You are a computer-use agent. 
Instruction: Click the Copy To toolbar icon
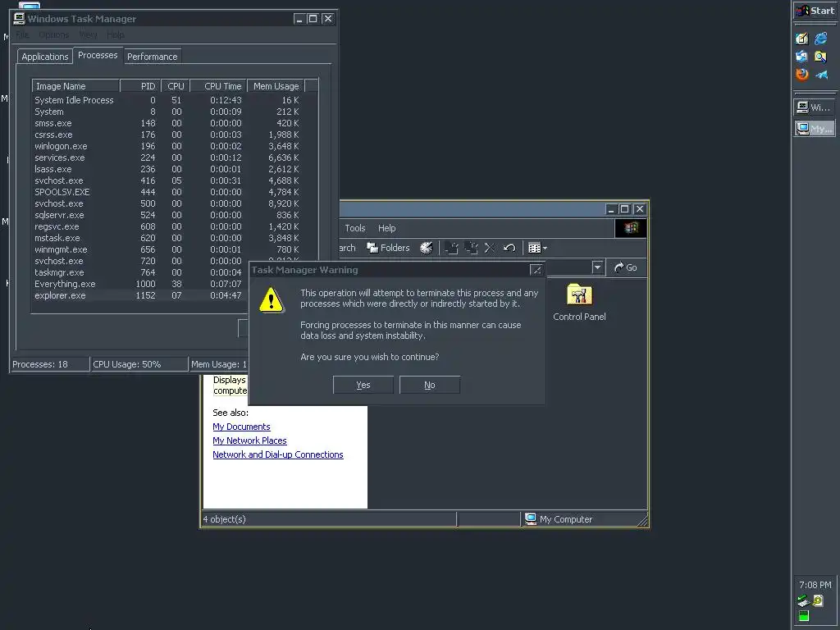(x=471, y=248)
